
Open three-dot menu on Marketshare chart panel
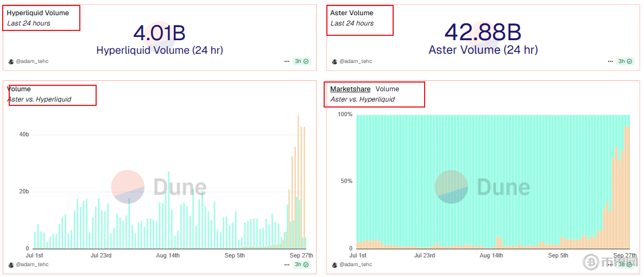pos(610,265)
